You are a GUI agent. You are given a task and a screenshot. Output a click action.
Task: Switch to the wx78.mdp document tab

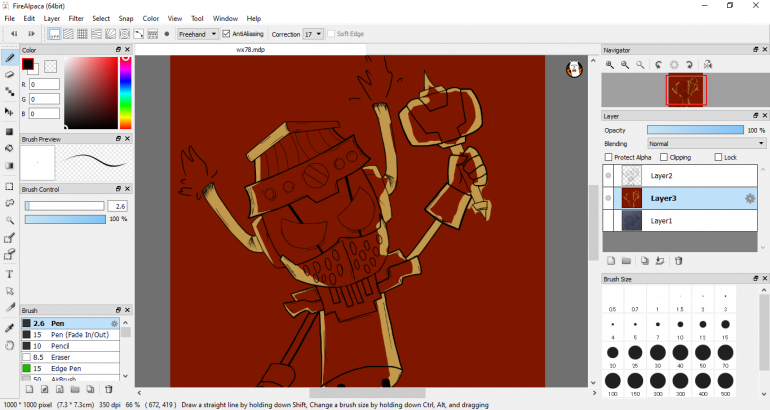[250, 48]
